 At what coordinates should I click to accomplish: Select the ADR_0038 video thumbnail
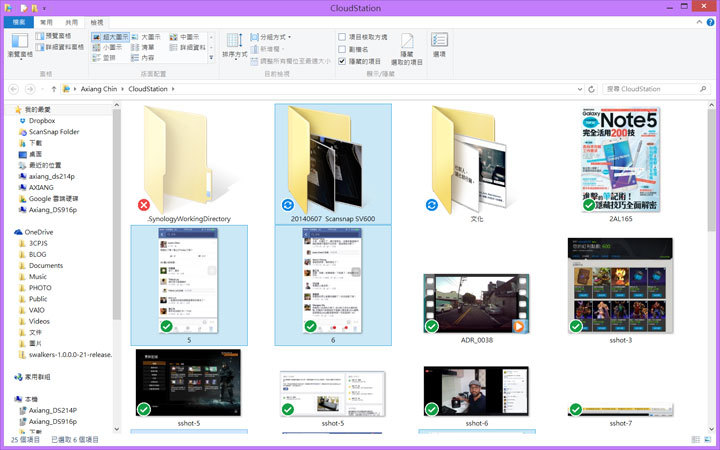tap(476, 304)
